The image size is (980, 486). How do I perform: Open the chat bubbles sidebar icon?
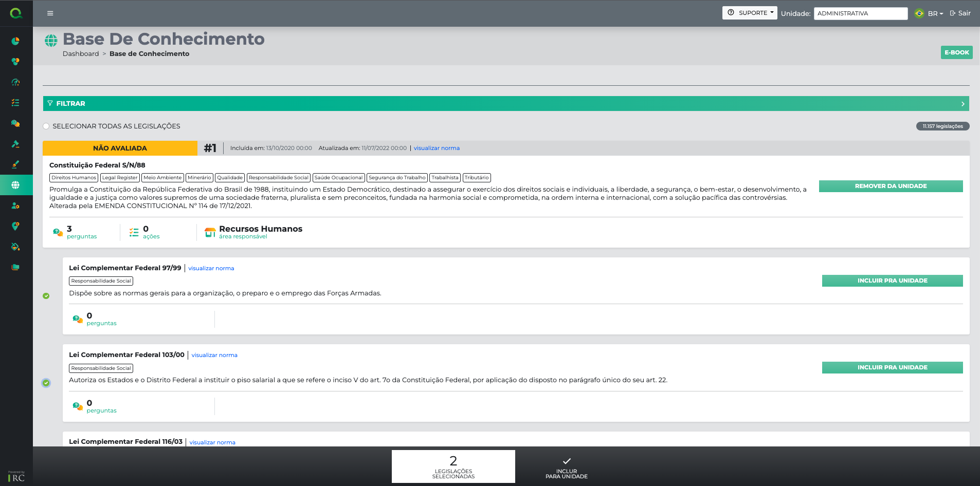click(x=15, y=123)
